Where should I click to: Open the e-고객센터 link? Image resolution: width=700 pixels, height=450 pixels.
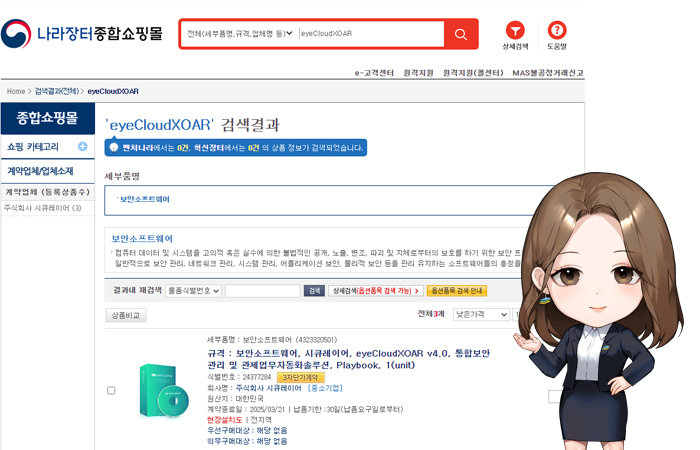374,73
